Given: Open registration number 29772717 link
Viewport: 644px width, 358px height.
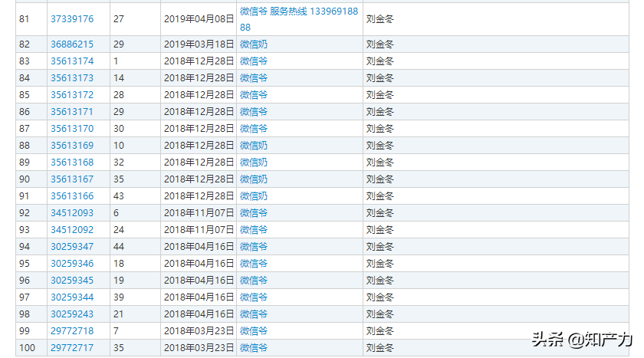Looking at the screenshot, I should [72, 347].
